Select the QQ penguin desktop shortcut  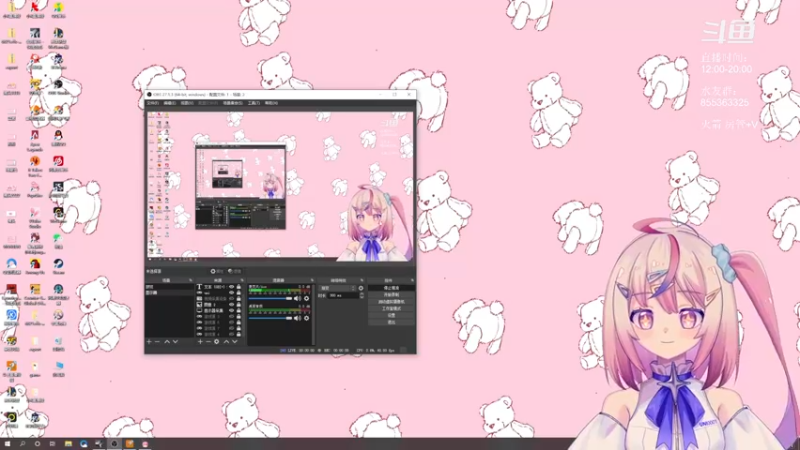pyautogui.click(x=58, y=138)
